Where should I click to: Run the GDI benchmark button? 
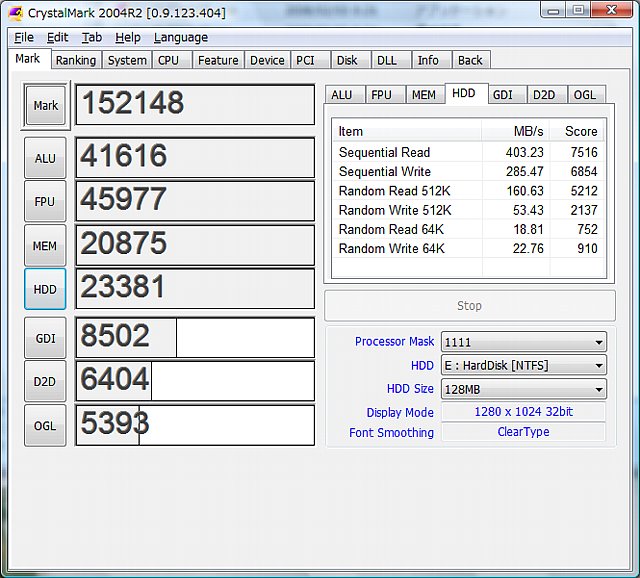(45, 338)
